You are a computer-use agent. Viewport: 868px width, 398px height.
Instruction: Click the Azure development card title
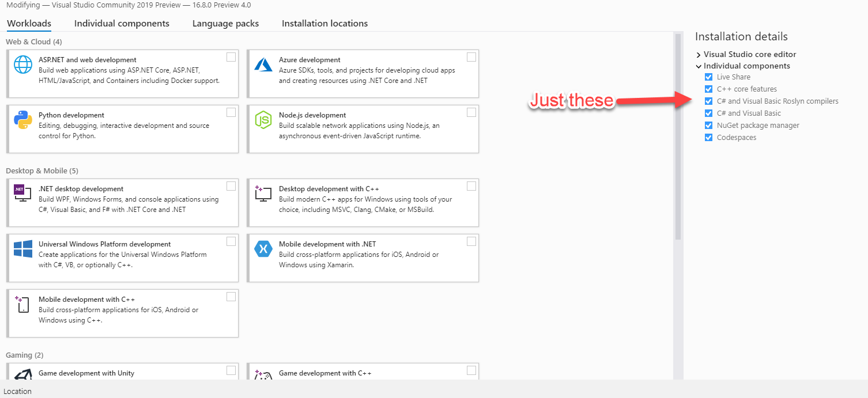(310, 60)
